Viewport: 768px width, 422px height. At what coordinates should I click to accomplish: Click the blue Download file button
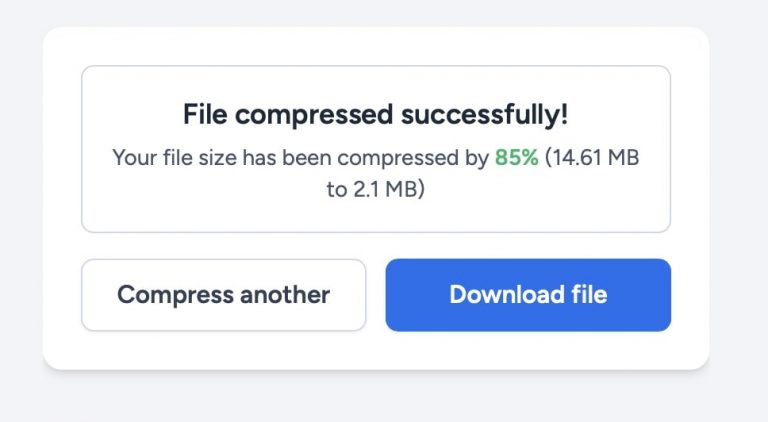(x=528, y=295)
